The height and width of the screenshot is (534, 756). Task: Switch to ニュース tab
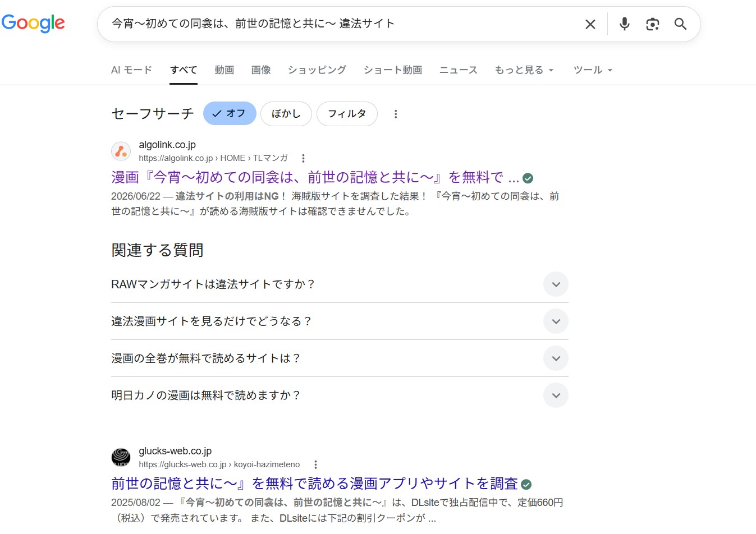pos(458,70)
